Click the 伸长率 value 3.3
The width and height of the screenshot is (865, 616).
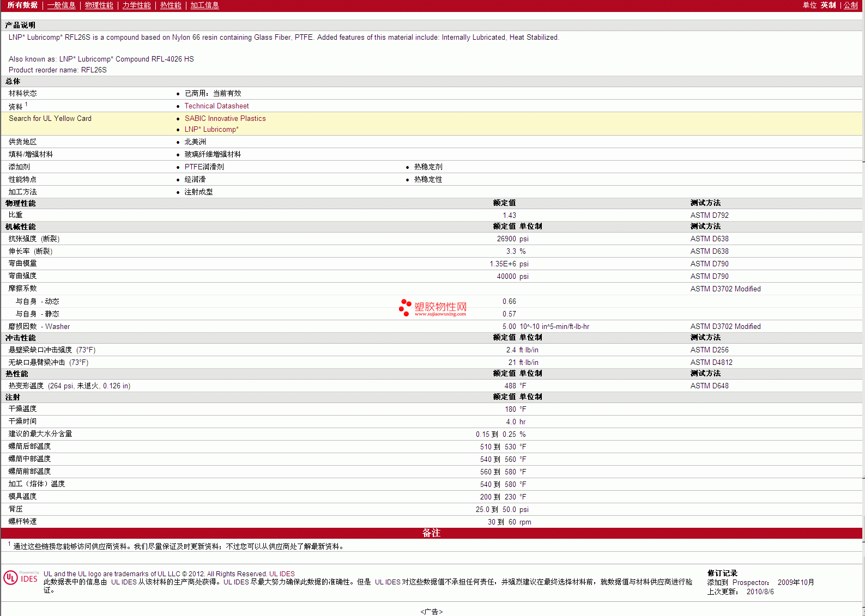point(511,252)
